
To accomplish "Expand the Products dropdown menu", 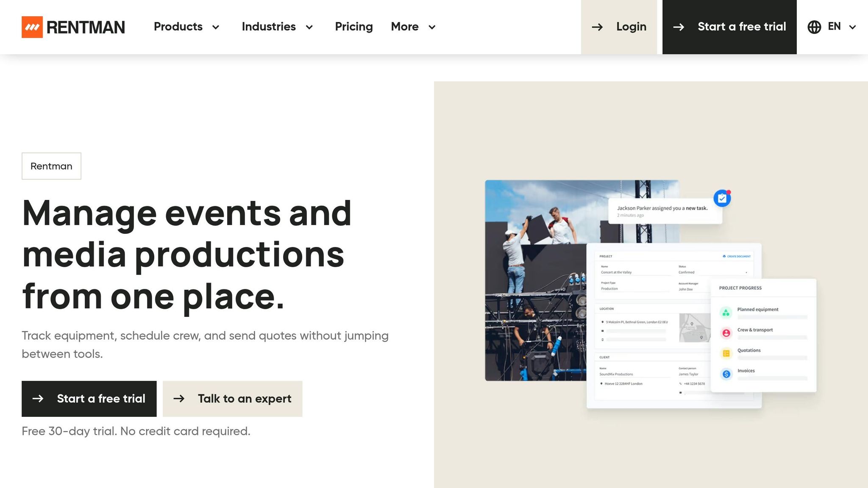I will coord(186,27).
